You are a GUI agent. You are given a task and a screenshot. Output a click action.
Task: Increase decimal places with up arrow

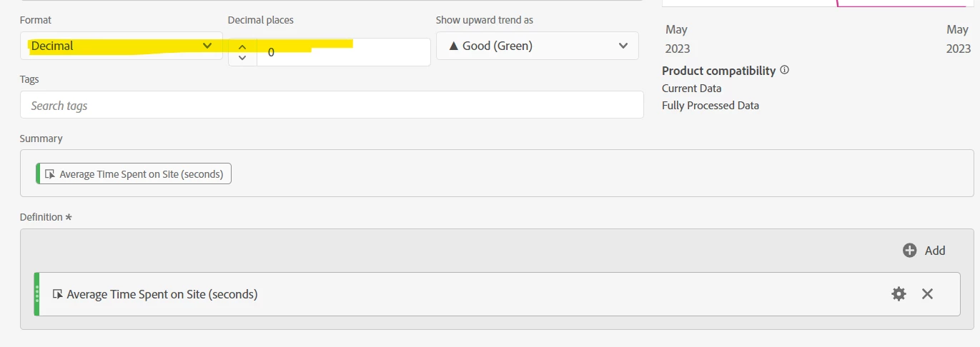tap(242, 46)
